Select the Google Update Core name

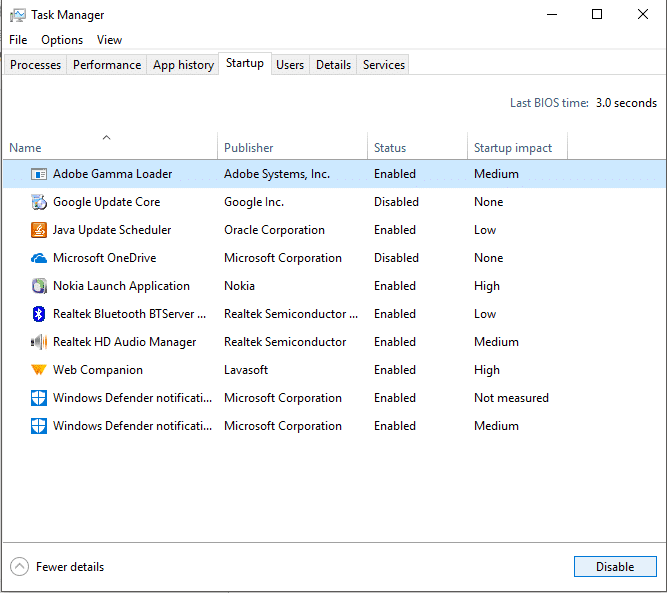tap(106, 202)
